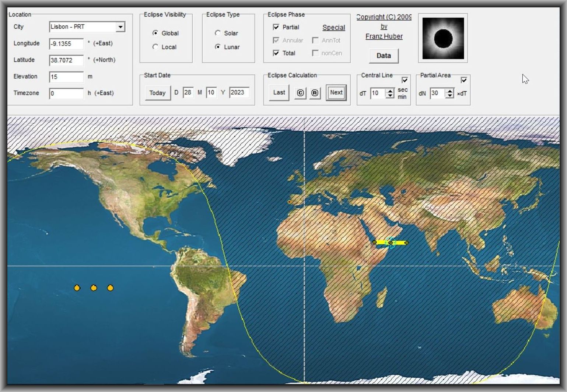Image resolution: width=567 pixels, height=392 pixels.
Task: Open the City dropdown list
Action: pos(120,27)
